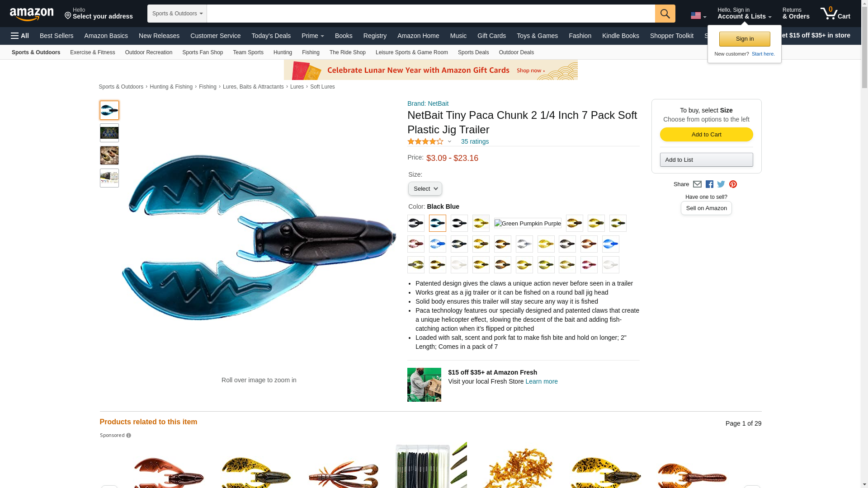
Task: Select the second product thumbnail image
Action: (x=109, y=133)
